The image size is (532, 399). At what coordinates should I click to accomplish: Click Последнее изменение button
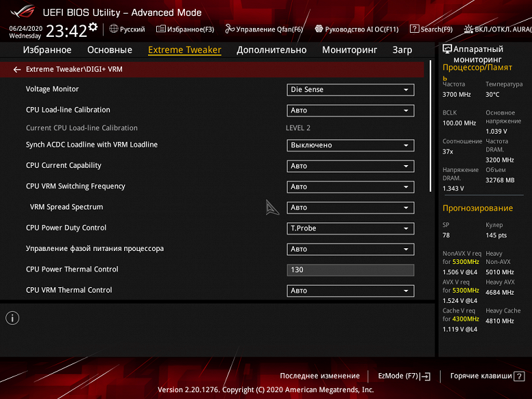point(320,376)
